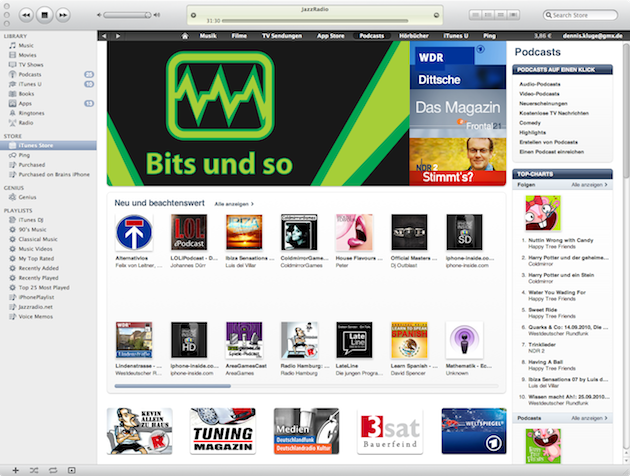
Task: Click the add playlist plus icon
Action: 15,469
